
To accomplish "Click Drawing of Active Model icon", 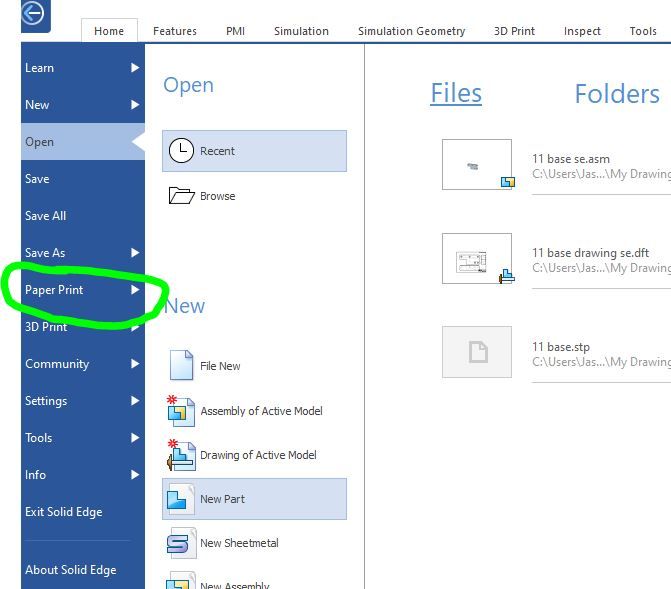I will [x=181, y=456].
